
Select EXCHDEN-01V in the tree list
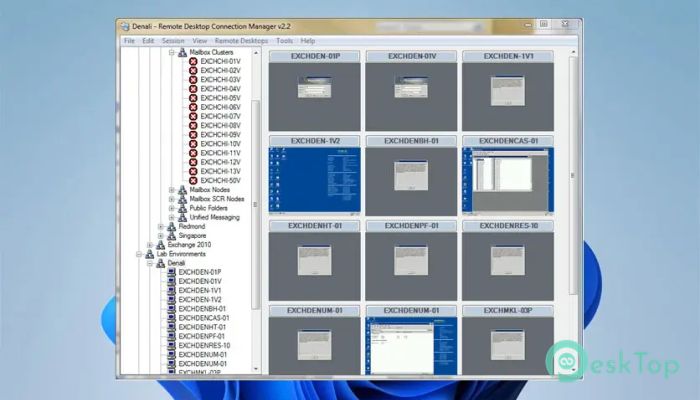[x=200, y=281]
